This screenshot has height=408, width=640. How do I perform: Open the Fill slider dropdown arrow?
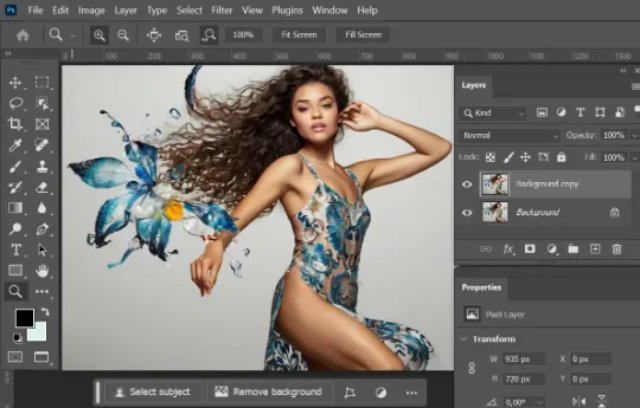pyautogui.click(x=634, y=157)
